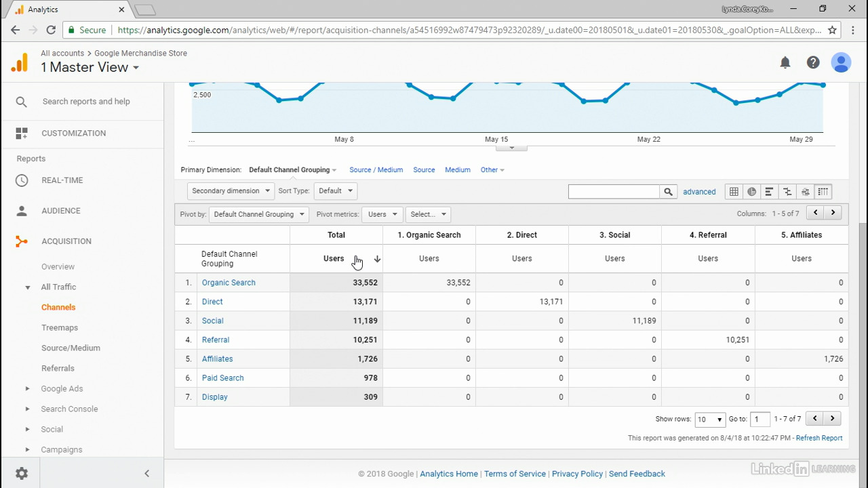The height and width of the screenshot is (488, 868).
Task: Open the Secondary dimension dropdown
Action: point(231,190)
